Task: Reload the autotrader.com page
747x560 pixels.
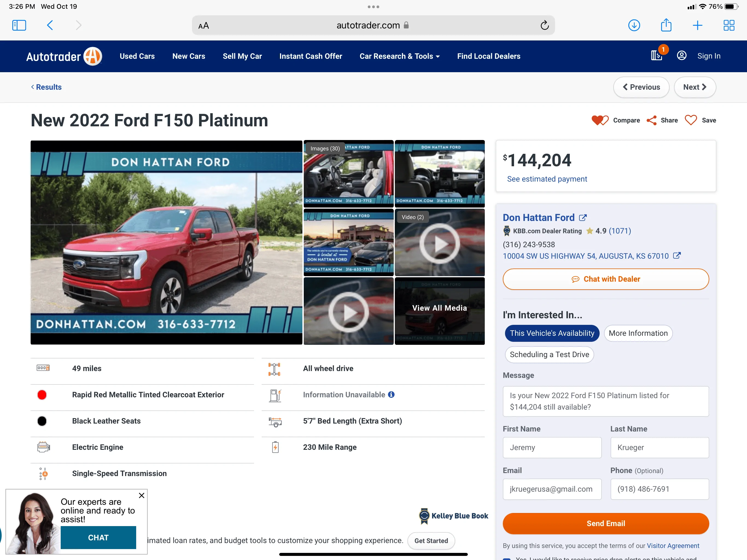Action: point(544,25)
